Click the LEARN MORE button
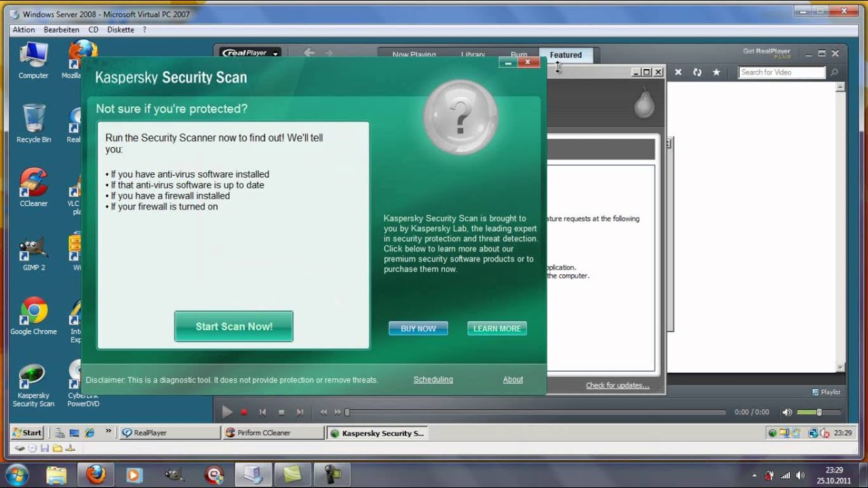This screenshot has width=868, height=488. [497, 329]
